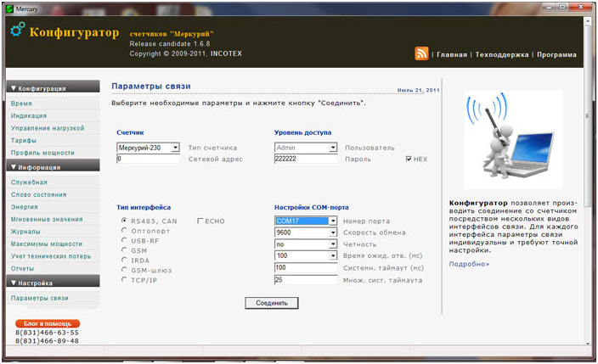Click the vertical scrollbar thumb

pos(587,116)
